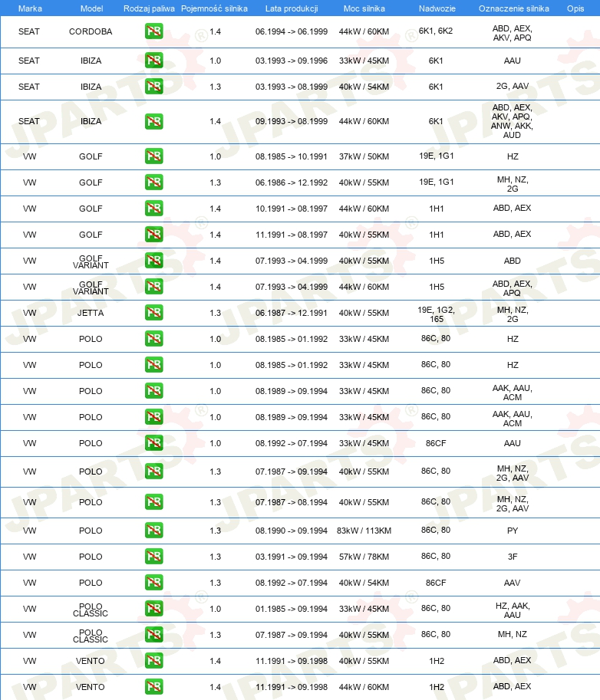Click fuel icon in POLO 07.1987 -> 09.1994 row
This screenshot has width=600, height=700.
pyautogui.click(x=153, y=471)
